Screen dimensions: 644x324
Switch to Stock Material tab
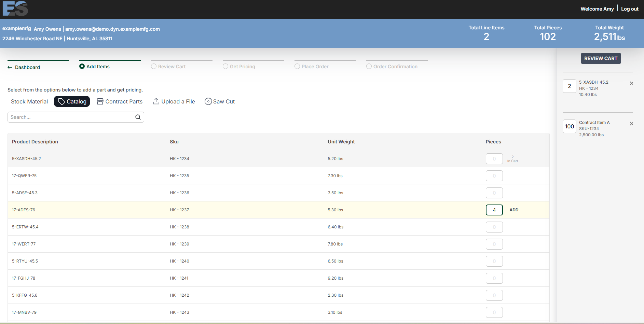29,101
